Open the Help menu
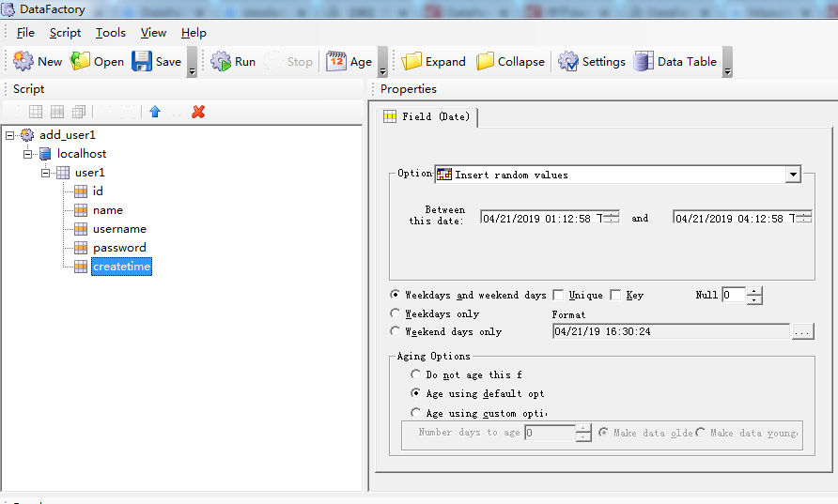 coord(194,33)
